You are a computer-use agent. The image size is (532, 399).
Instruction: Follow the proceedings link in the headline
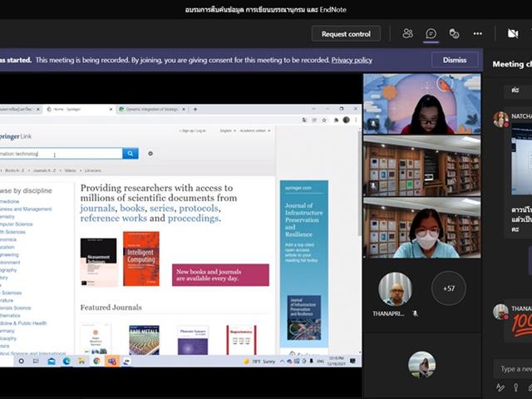click(x=193, y=218)
